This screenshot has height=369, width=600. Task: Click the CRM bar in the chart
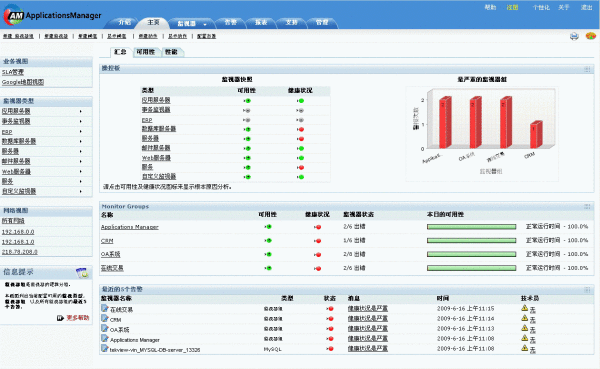pos(536,134)
